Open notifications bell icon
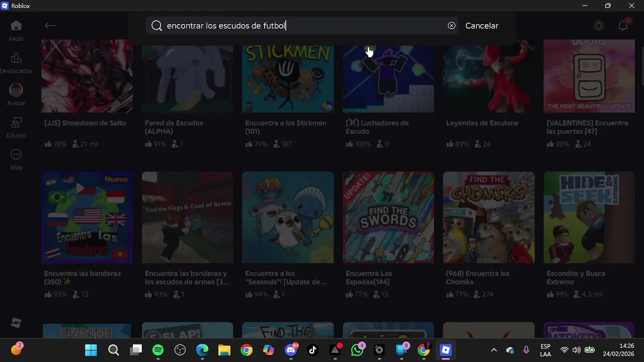The height and width of the screenshot is (362, 644). point(623,26)
